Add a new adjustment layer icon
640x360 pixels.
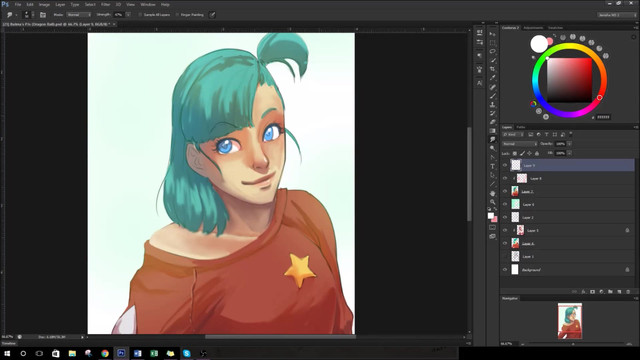(x=601, y=292)
